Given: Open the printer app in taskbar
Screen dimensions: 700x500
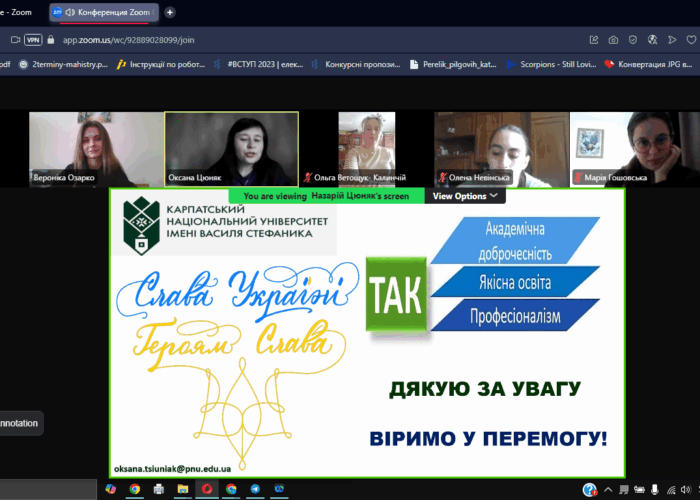Looking at the screenshot, I should coord(159,489).
